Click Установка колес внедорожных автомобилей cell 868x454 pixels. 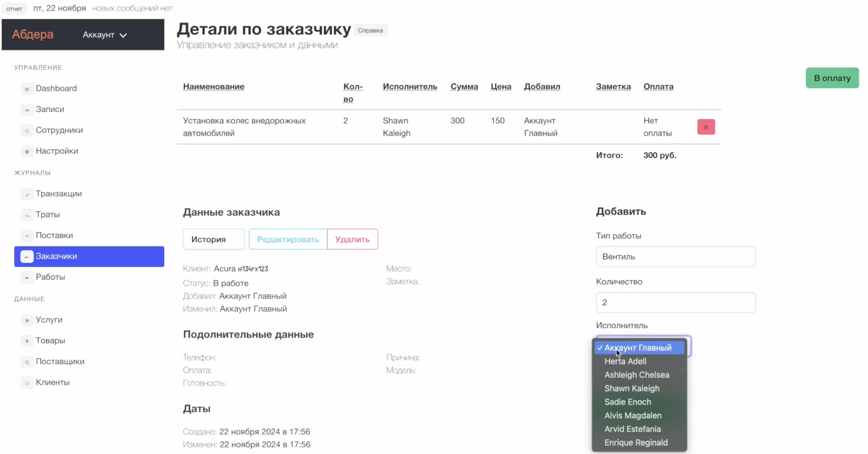[x=244, y=127]
